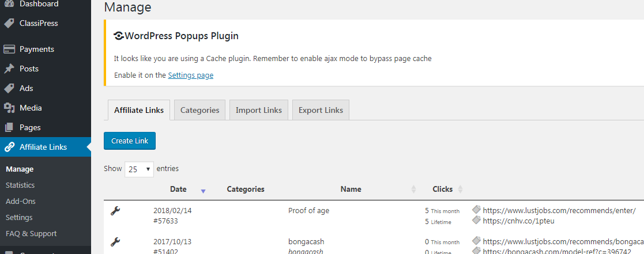This screenshot has width=644, height=254.
Task: Click the copy icon beside cnhv.co/1pteu link
Action: (476, 220)
